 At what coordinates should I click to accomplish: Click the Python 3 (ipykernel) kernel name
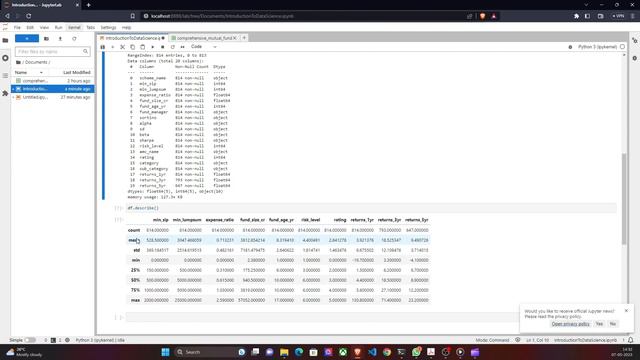click(597, 47)
